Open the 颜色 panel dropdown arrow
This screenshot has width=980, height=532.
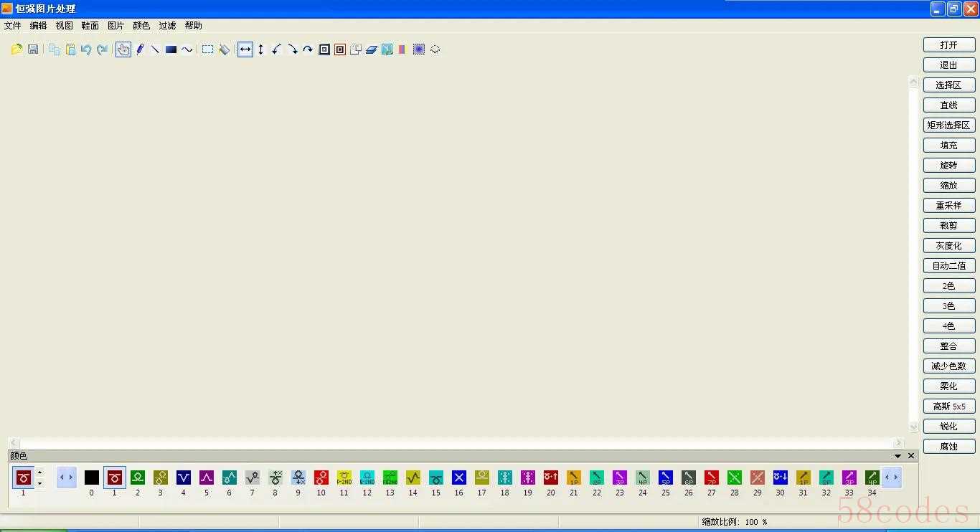pyautogui.click(x=897, y=456)
